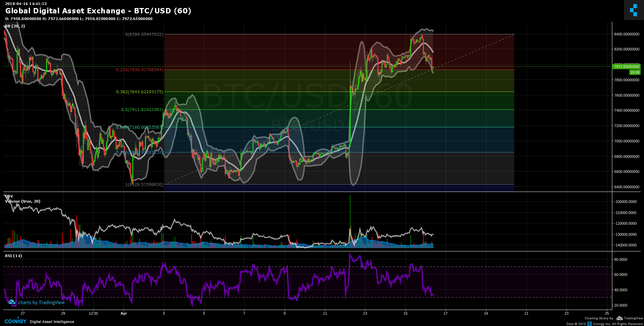Click the '12:00' label on the date axis
644x326 pixels.
(94, 314)
